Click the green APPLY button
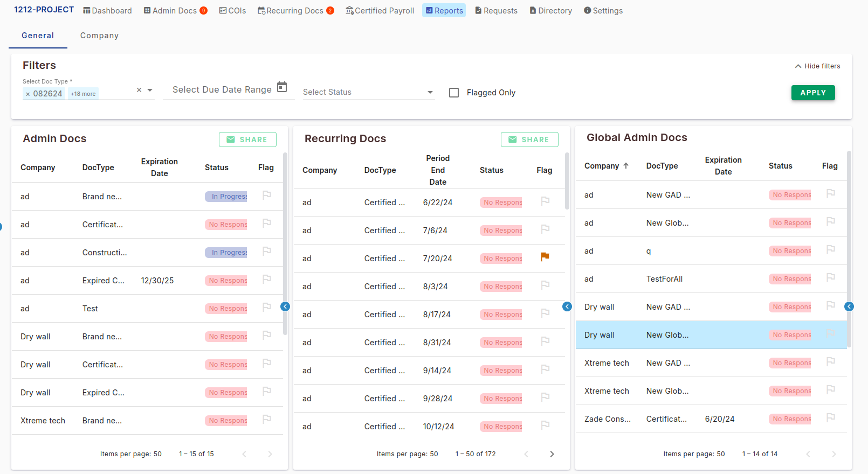The height and width of the screenshot is (474, 868). tap(812, 93)
